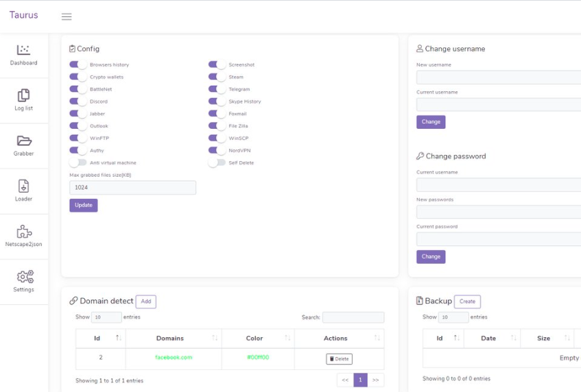Screen dimensions: 581x392
Task: Open the Log list sidebar icon
Action: tap(24, 95)
